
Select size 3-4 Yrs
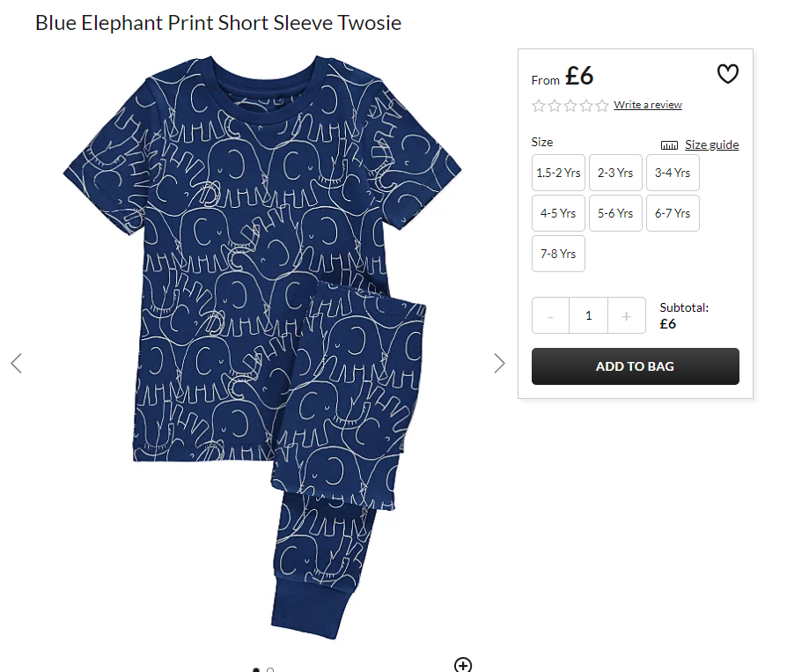pyautogui.click(x=673, y=173)
